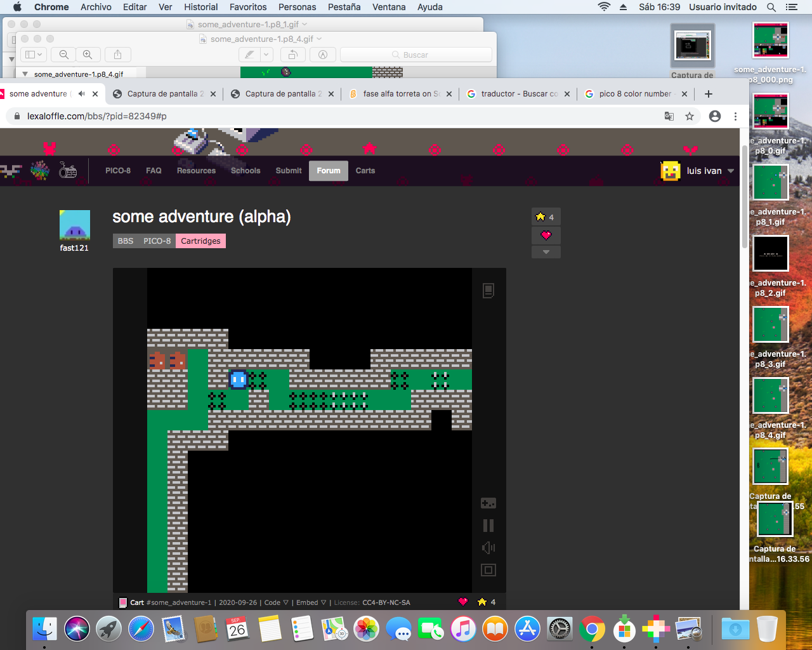Favorite the post using the heart icon
The image size is (812, 650).
pos(546,235)
